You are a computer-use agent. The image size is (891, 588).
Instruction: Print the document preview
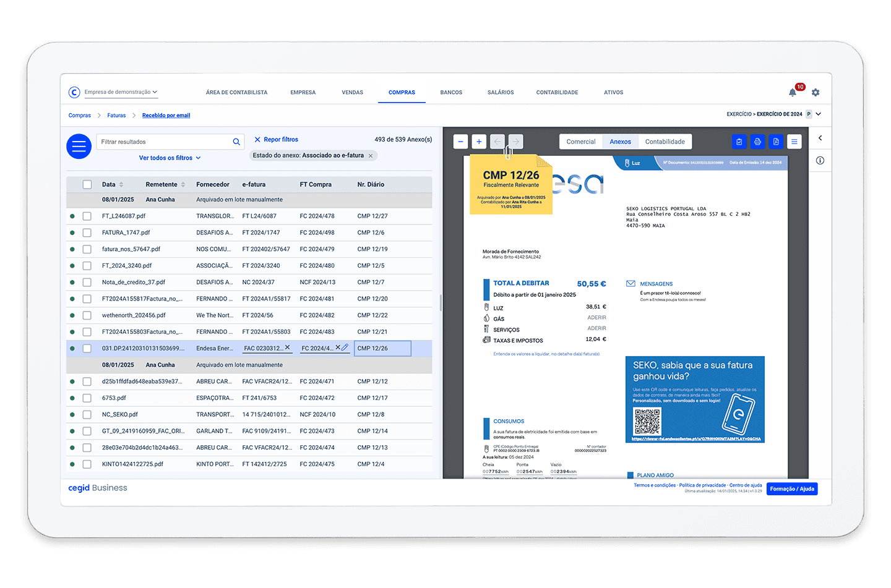pyautogui.click(x=757, y=142)
